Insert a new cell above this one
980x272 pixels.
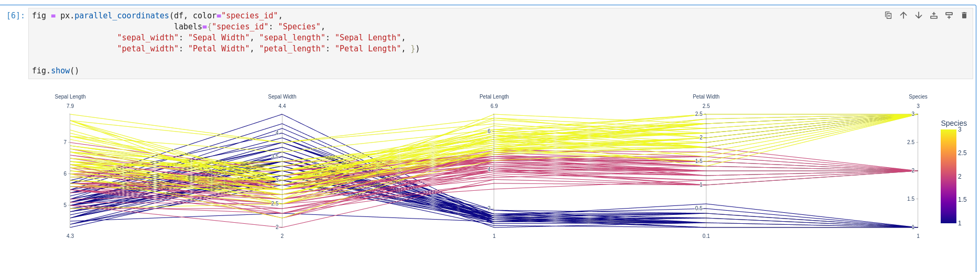pos(934,15)
